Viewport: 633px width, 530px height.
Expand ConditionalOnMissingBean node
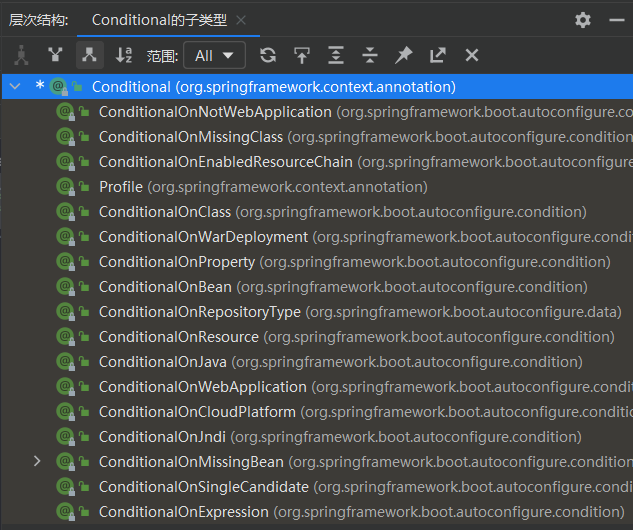click(37, 461)
